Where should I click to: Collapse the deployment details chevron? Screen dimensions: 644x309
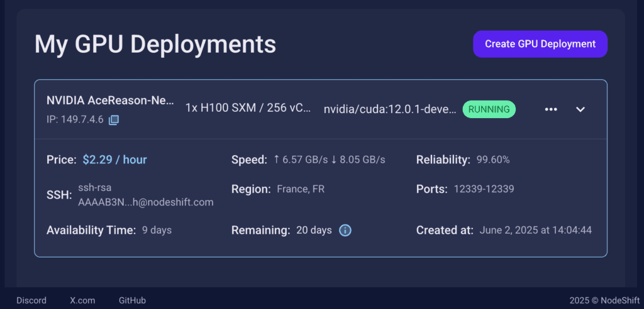580,109
